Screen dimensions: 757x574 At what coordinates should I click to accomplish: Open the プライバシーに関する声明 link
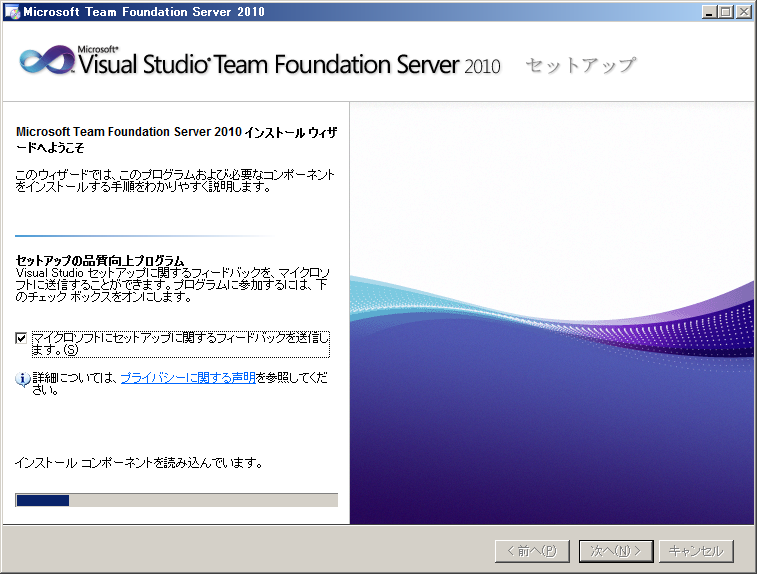[x=188, y=378]
